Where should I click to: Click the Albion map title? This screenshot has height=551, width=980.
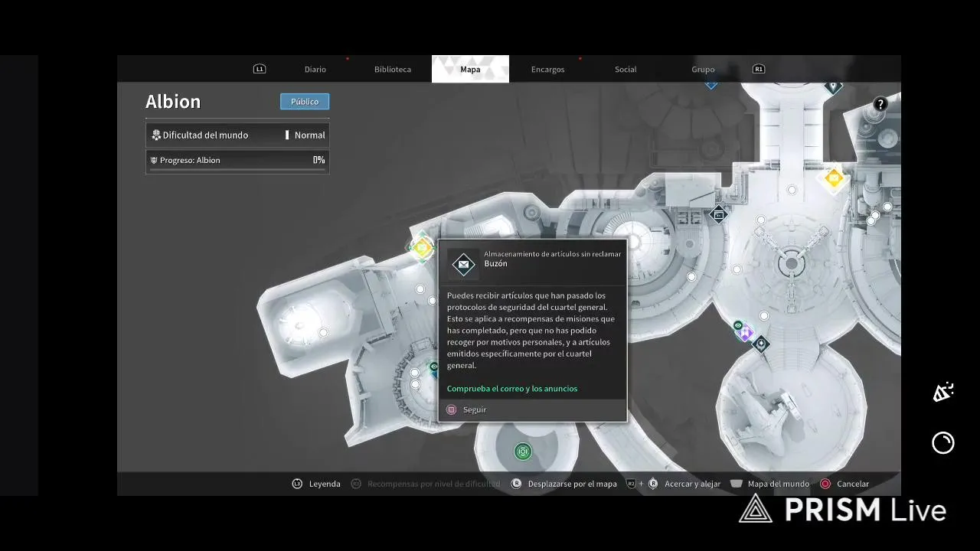[x=173, y=101]
